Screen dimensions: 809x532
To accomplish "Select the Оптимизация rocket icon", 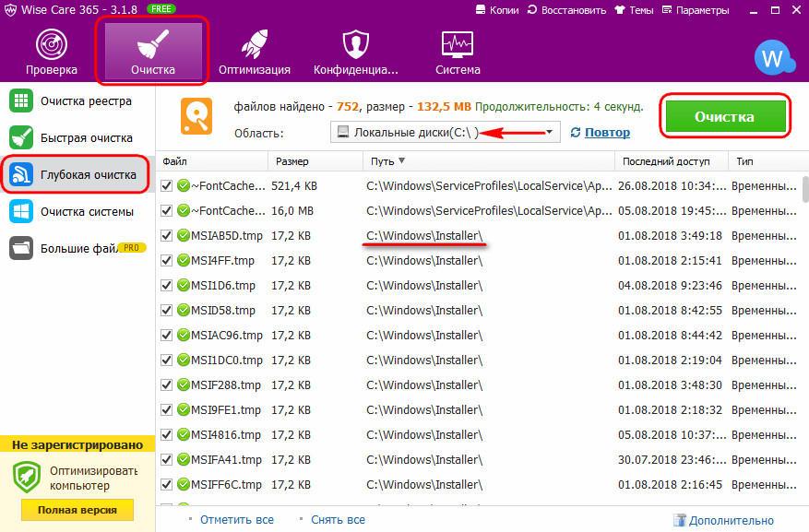I will pyautogui.click(x=254, y=45).
